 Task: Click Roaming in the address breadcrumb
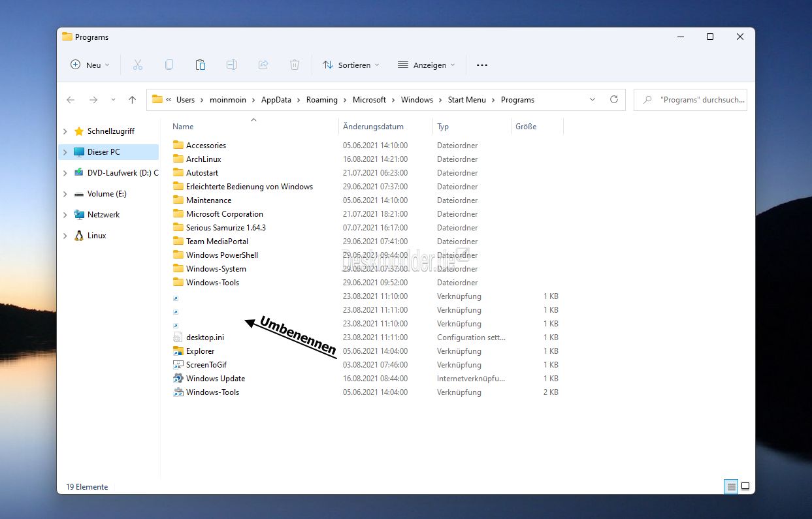point(322,100)
